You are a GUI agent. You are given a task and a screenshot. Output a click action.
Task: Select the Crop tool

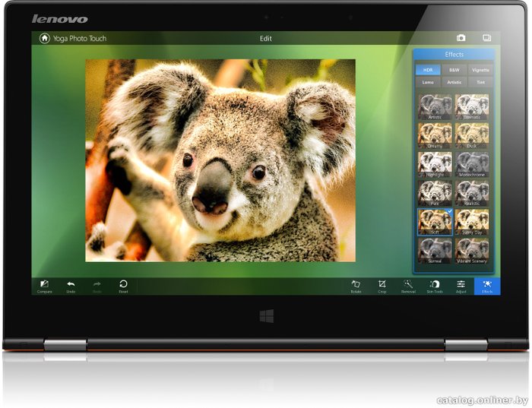[x=382, y=285]
